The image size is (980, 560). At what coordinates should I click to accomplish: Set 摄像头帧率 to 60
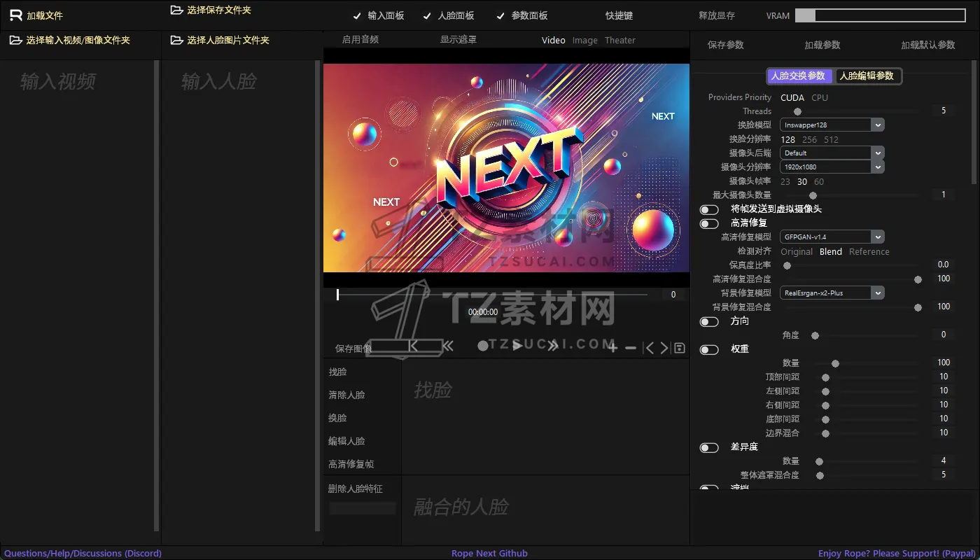[x=819, y=182]
